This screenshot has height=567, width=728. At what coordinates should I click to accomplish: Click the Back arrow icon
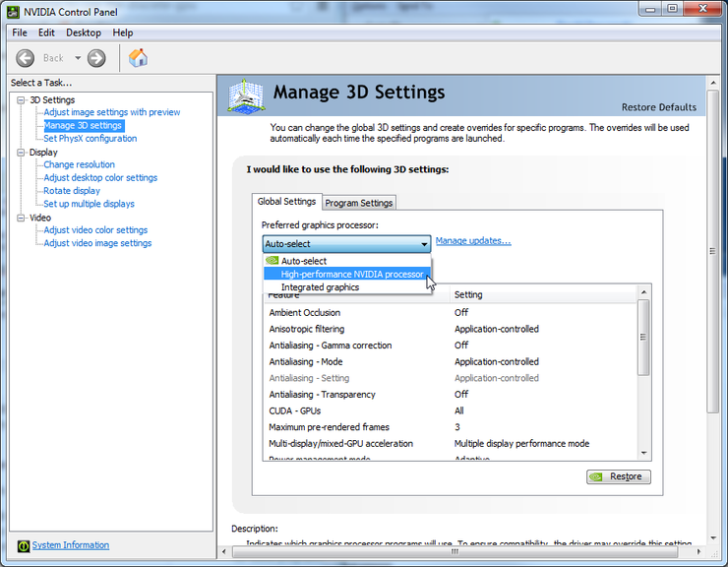click(x=25, y=58)
